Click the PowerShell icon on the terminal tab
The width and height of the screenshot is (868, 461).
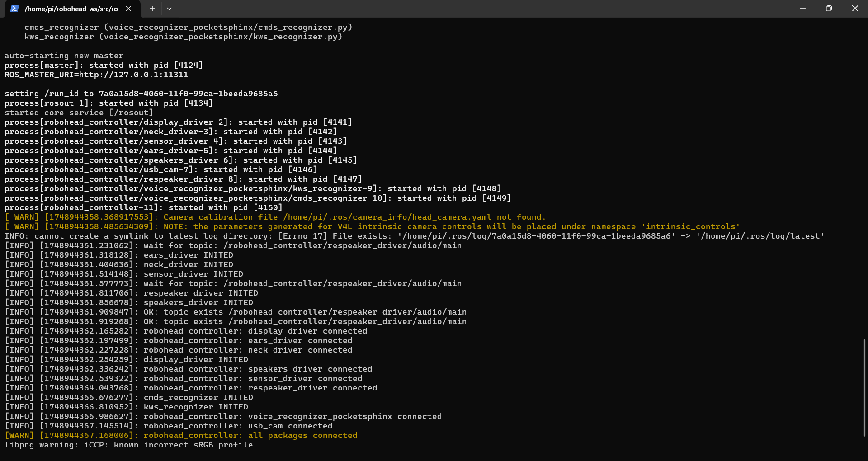(14, 9)
